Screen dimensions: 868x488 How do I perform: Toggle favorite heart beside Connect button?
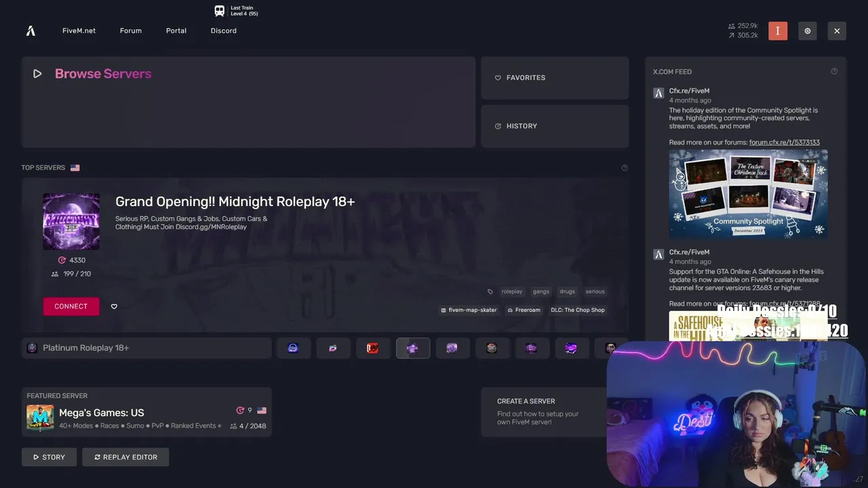[114, 306]
